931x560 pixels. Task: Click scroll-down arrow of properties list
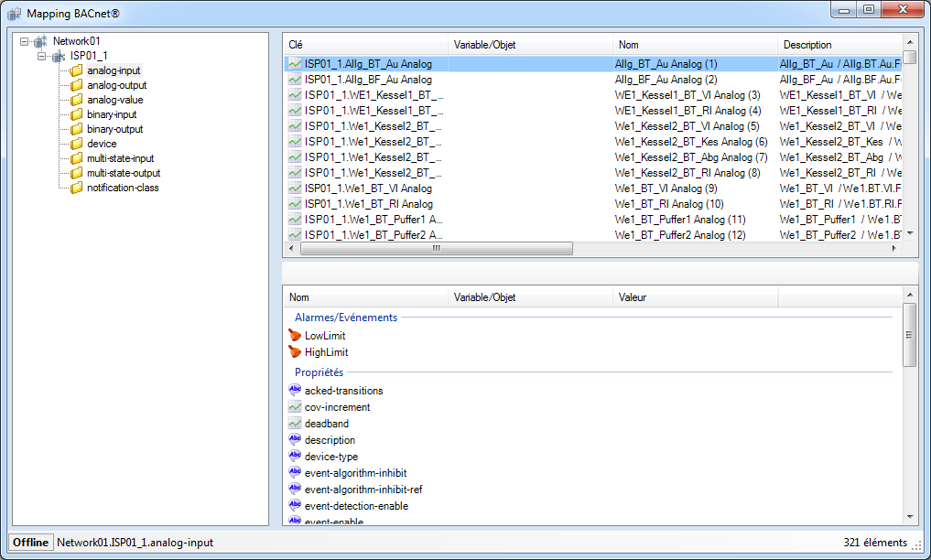910,517
